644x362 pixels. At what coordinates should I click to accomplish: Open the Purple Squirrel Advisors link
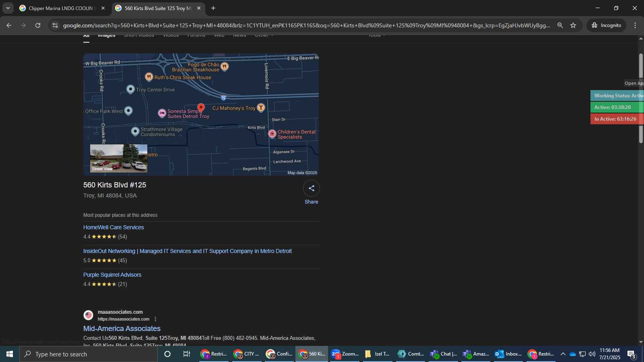tap(112, 275)
